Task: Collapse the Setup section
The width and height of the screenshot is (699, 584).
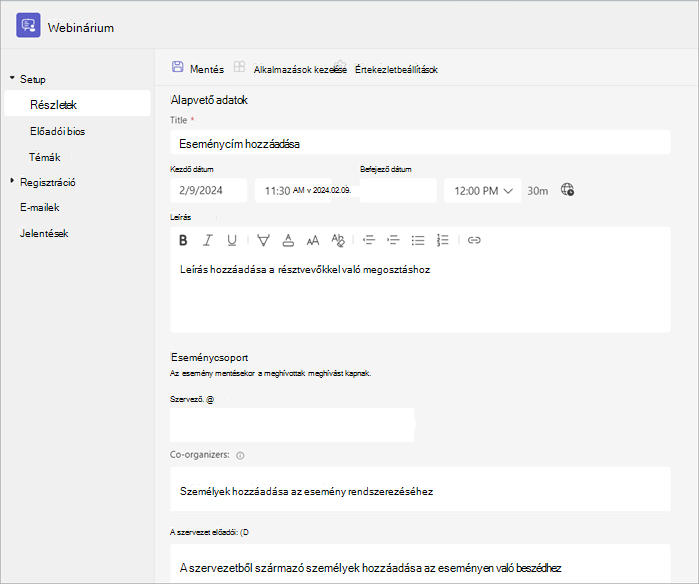Action: pyautogui.click(x=12, y=78)
